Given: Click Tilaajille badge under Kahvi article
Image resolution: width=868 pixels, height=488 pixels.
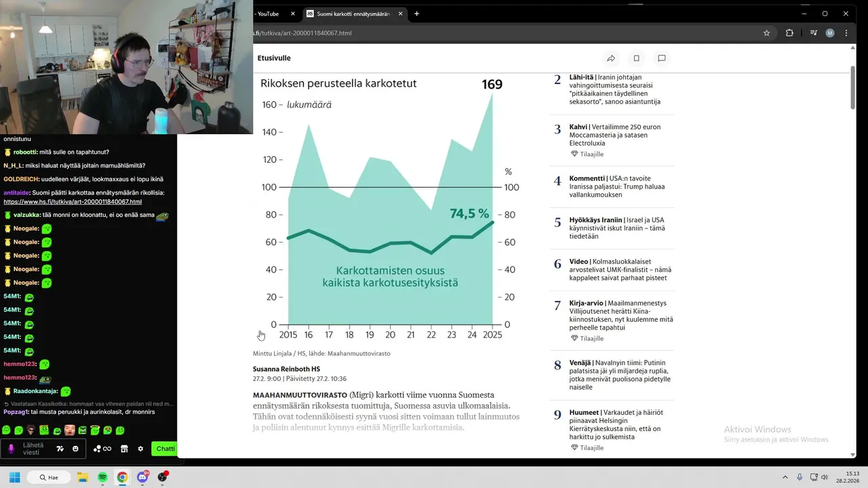Looking at the screenshot, I should click(587, 155).
